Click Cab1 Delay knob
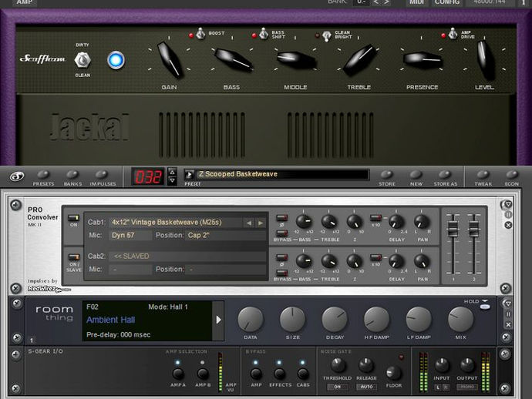The image size is (532, 399). tap(396, 221)
